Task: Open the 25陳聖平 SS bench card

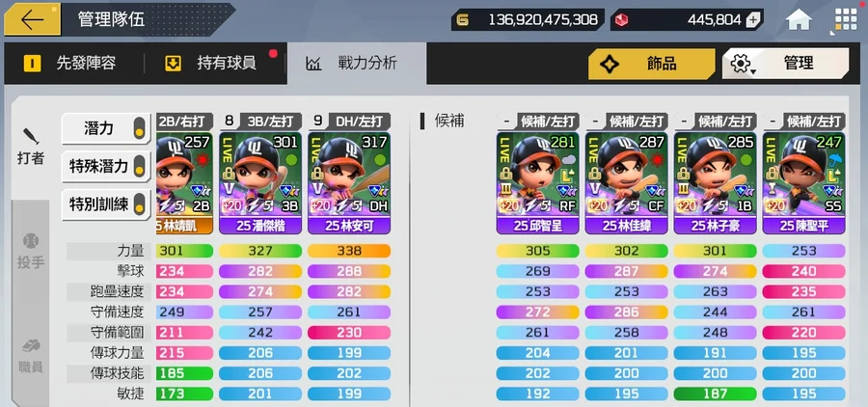Action: (803, 182)
